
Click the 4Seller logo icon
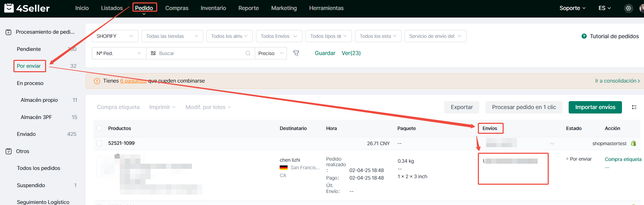pos(9,8)
